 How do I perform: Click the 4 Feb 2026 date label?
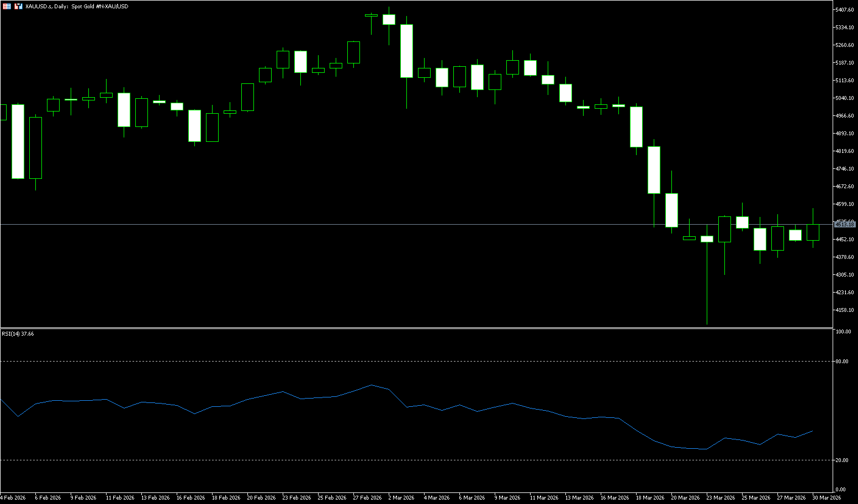click(13, 498)
